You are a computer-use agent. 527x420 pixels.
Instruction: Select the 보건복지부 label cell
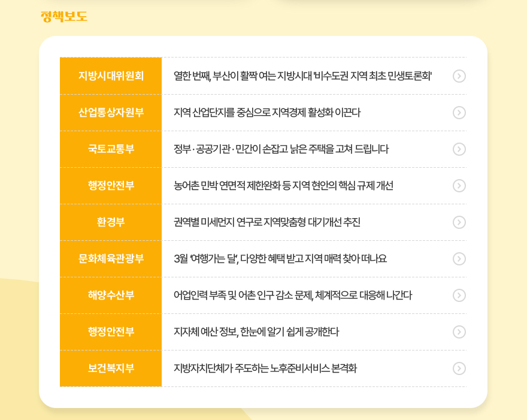pos(111,368)
